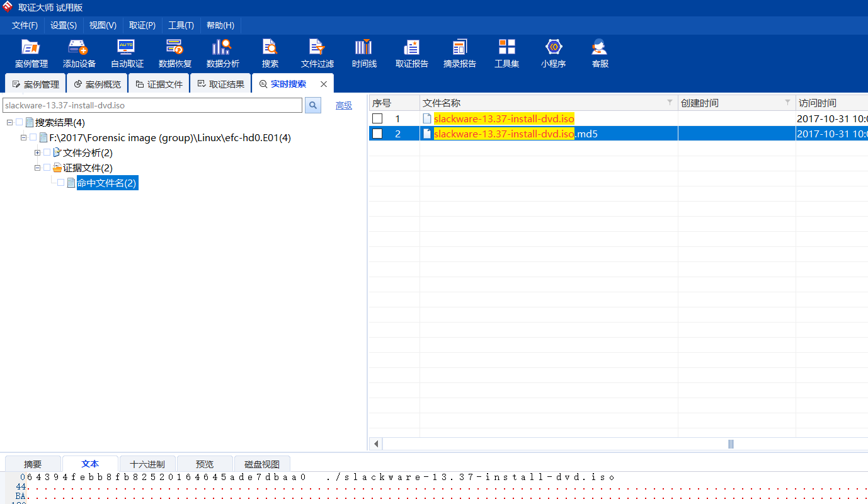Toggle checkbox for efc-hd0.E01(4) node
Screen dimensions: 868x504
pyautogui.click(x=33, y=137)
